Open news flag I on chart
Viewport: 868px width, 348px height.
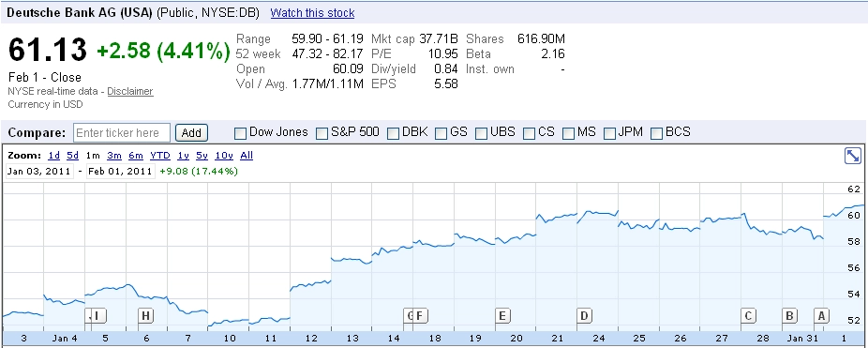pos(98,316)
